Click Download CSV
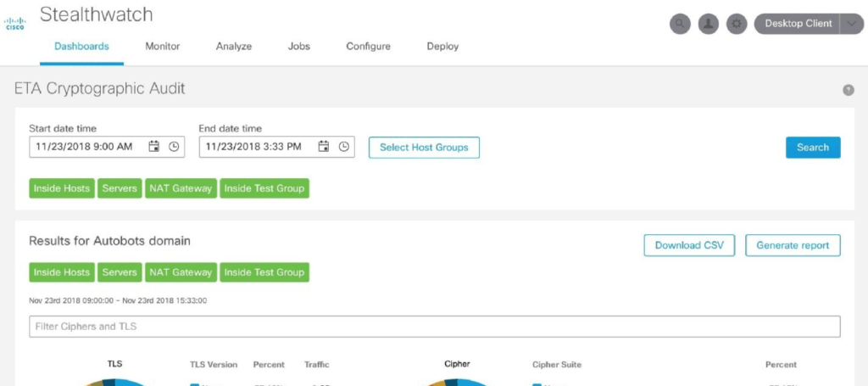 point(689,245)
